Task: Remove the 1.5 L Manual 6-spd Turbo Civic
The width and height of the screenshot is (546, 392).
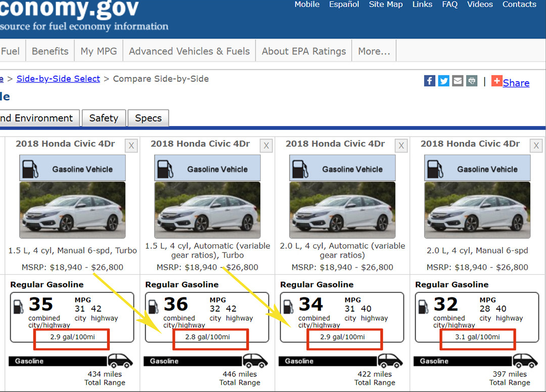Action: tap(131, 146)
